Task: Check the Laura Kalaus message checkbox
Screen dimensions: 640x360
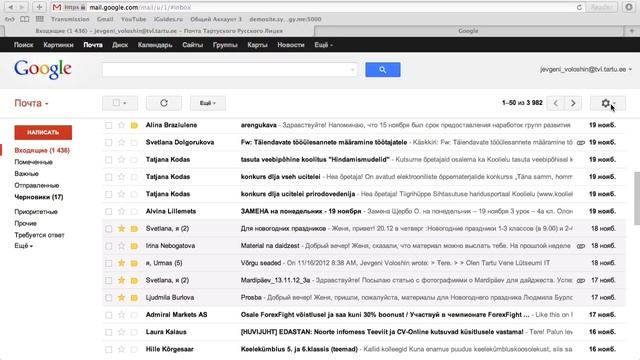Action: 108,332
